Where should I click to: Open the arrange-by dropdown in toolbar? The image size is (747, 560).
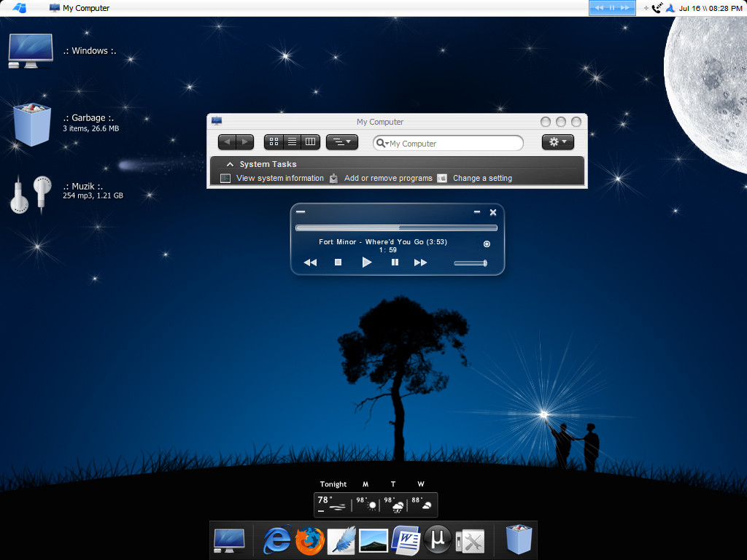tap(341, 142)
